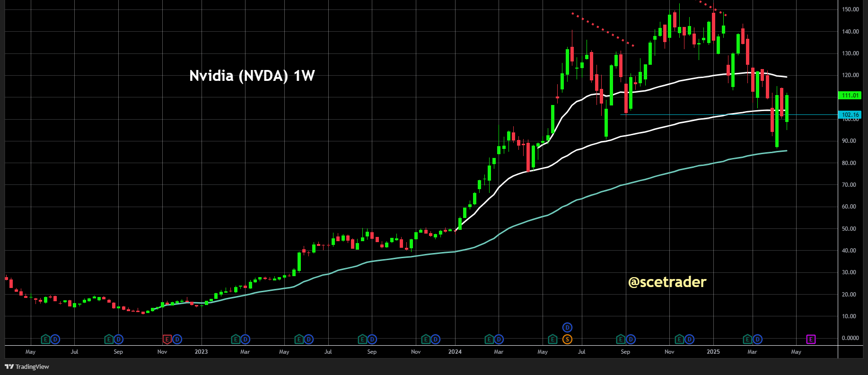868x375 pixels.
Task: Select the "Nvidia (NVDA) 1W" text annotation
Action: [252, 76]
